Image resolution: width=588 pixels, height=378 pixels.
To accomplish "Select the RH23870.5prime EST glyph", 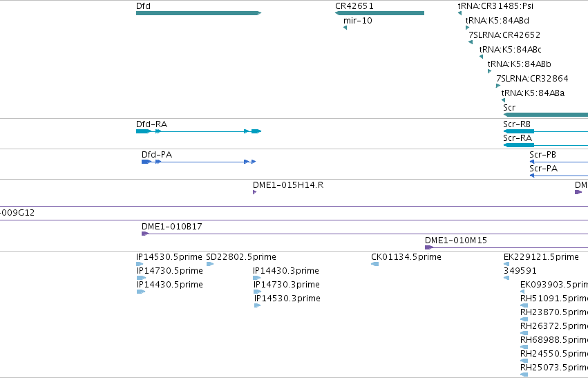I will tap(524, 319).
